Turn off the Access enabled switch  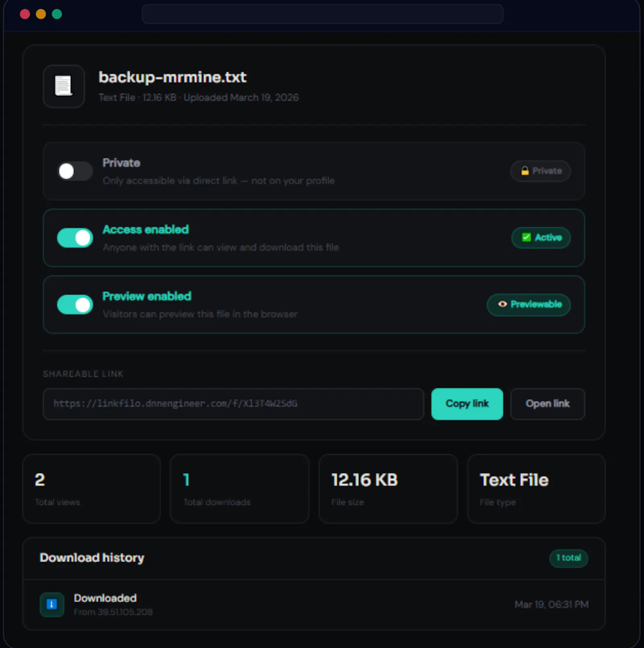tap(75, 238)
